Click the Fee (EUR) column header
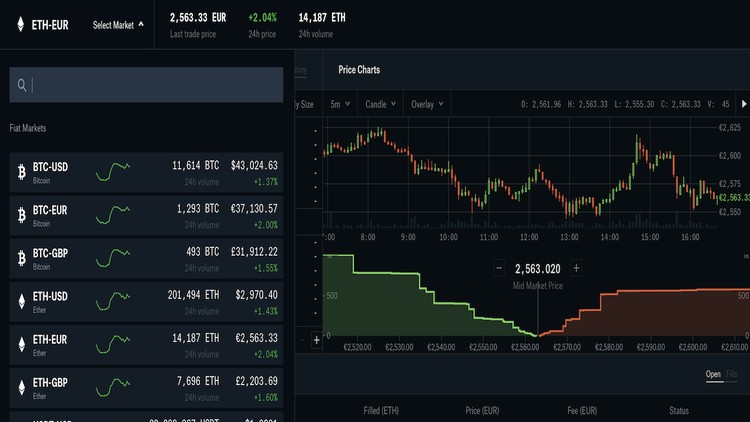This screenshot has height=422, width=750. [x=582, y=411]
